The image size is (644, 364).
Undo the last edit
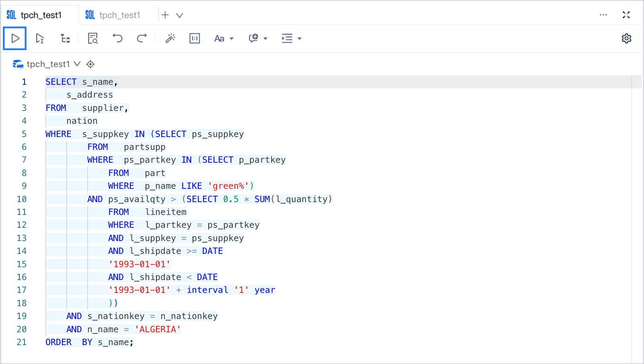point(117,39)
